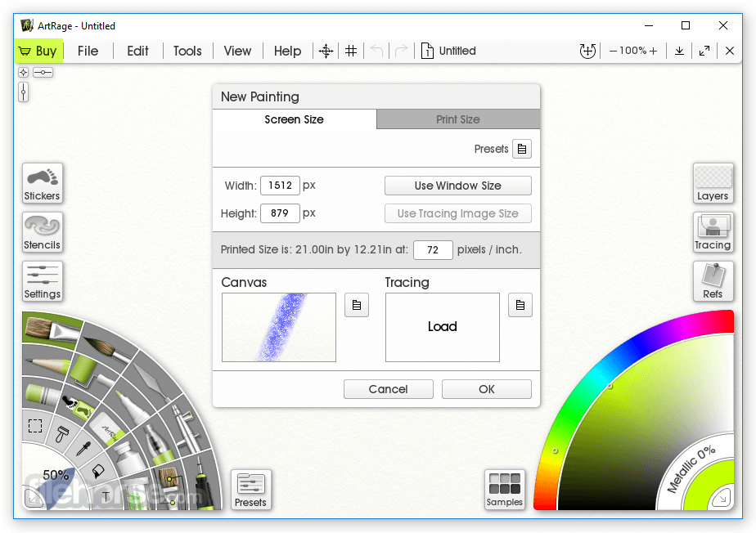The height and width of the screenshot is (533, 756).
Task: Click the 100% zoom level
Action: pyautogui.click(x=632, y=51)
